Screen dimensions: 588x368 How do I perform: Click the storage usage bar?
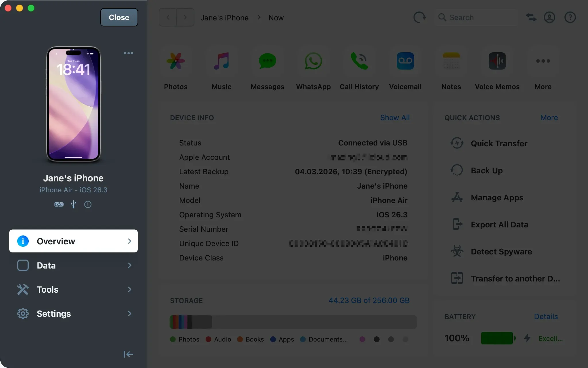[x=293, y=322]
